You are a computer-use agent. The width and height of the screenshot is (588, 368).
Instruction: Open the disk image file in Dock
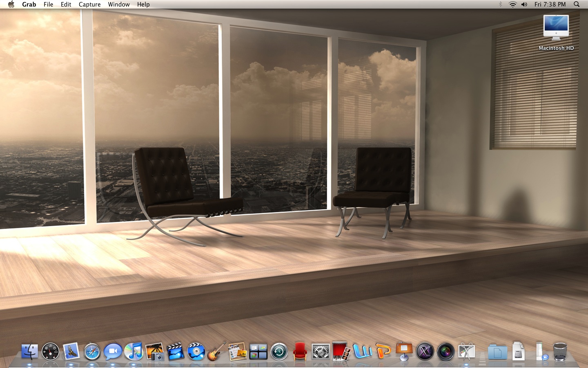(519, 351)
